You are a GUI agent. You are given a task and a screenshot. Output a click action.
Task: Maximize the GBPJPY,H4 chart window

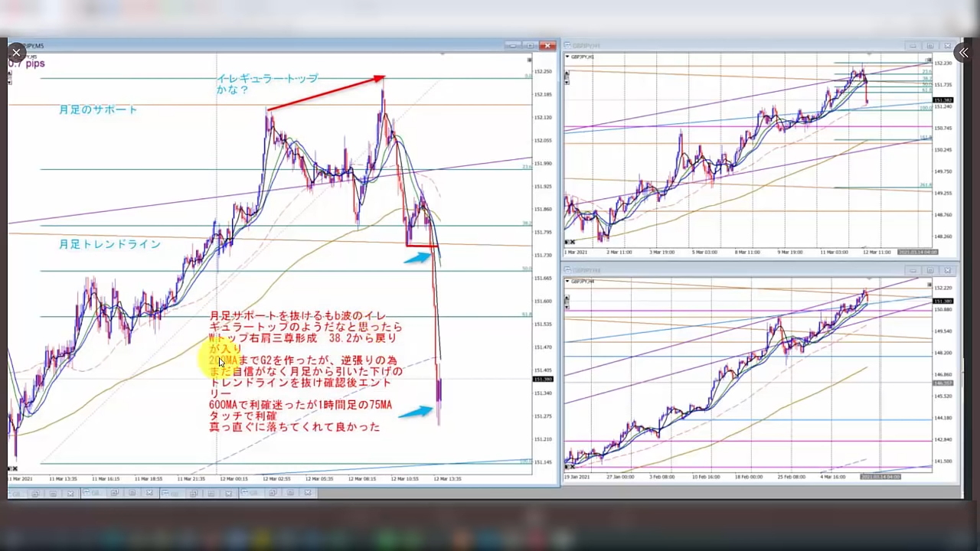pos(930,270)
